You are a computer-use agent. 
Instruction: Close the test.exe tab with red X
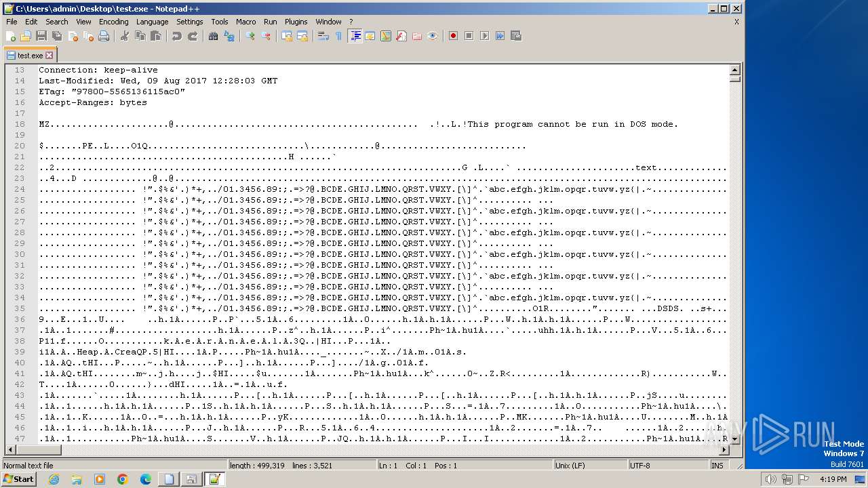pyautogui.click(x=50, y=55)
